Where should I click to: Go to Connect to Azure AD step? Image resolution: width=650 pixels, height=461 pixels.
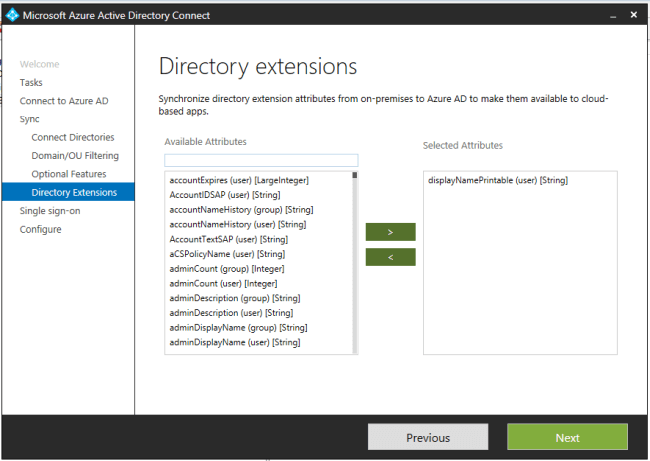pyautogui.click(x=64, y=101)
